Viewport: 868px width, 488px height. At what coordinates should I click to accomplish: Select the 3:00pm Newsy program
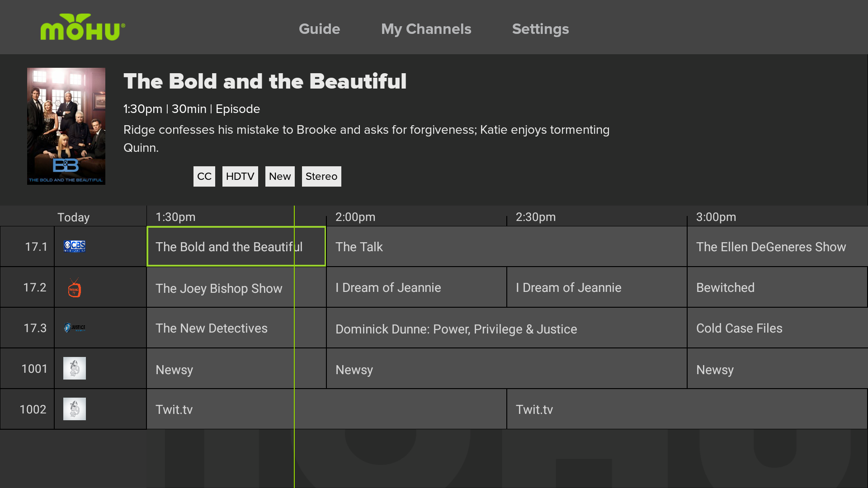coord(778,369)
